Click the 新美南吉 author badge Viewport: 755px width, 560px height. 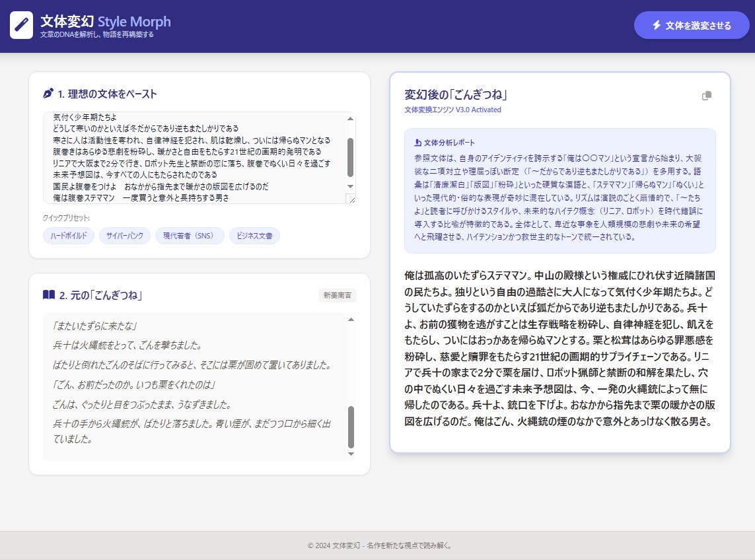(x=337, y=296)
